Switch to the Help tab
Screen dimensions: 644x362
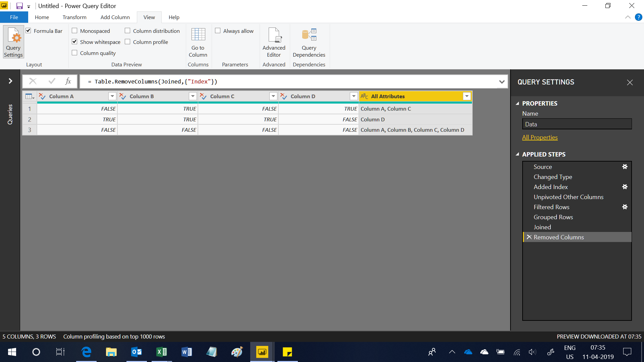(174, 17)
